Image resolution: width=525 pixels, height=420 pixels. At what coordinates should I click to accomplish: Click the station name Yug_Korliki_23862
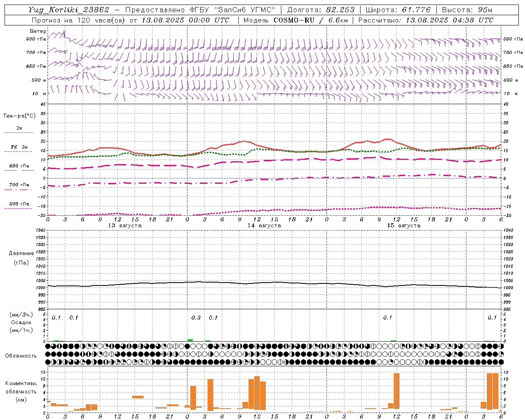tap(69, 10)
